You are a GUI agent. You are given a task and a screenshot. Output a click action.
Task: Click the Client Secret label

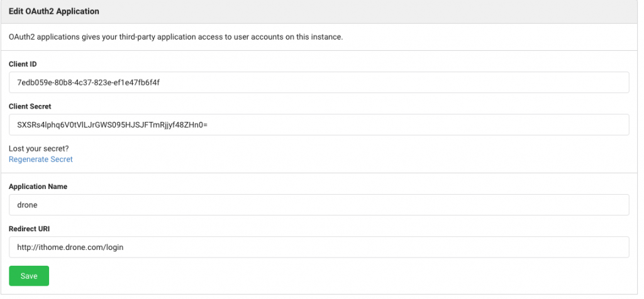pos(30,106)
